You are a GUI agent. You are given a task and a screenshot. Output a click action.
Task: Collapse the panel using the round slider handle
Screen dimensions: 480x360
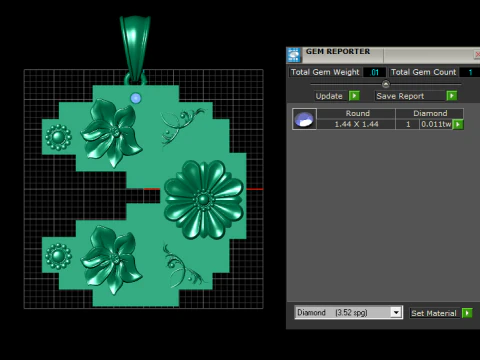(386, 84)
